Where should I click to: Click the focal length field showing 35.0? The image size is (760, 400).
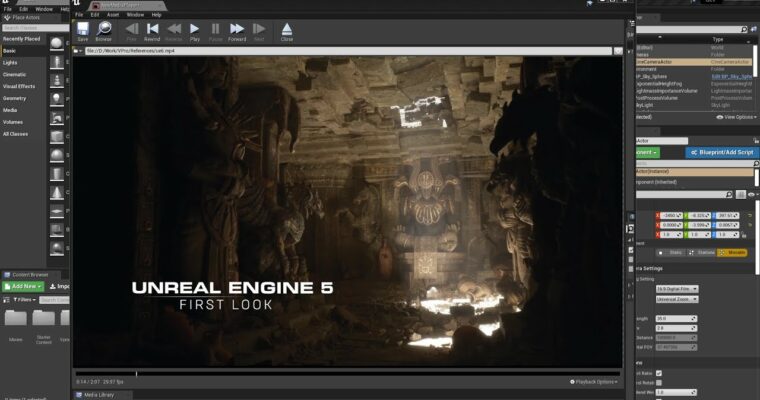click(x=676, y=319)
